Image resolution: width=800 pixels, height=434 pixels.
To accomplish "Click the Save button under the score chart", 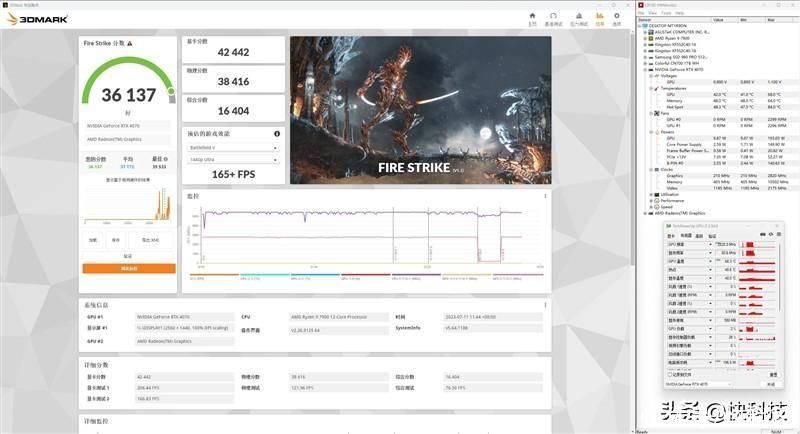I will tap(116, 240).
